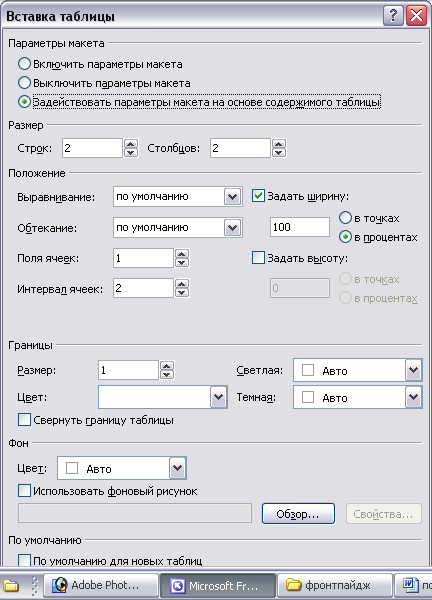432x600 pixels.
Task: Expand the Обтекание dropdown
Action: 232,228
